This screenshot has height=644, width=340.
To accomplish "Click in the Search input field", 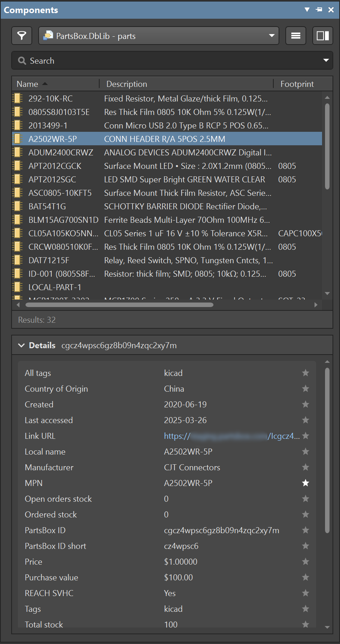I will pos(169,61).
